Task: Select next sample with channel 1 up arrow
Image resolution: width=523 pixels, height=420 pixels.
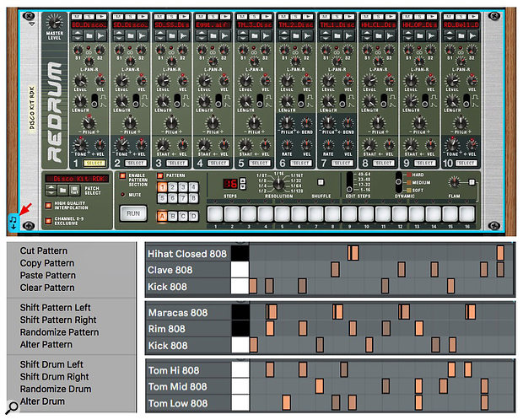Action: pyautogui.click(x=78, y=34)
